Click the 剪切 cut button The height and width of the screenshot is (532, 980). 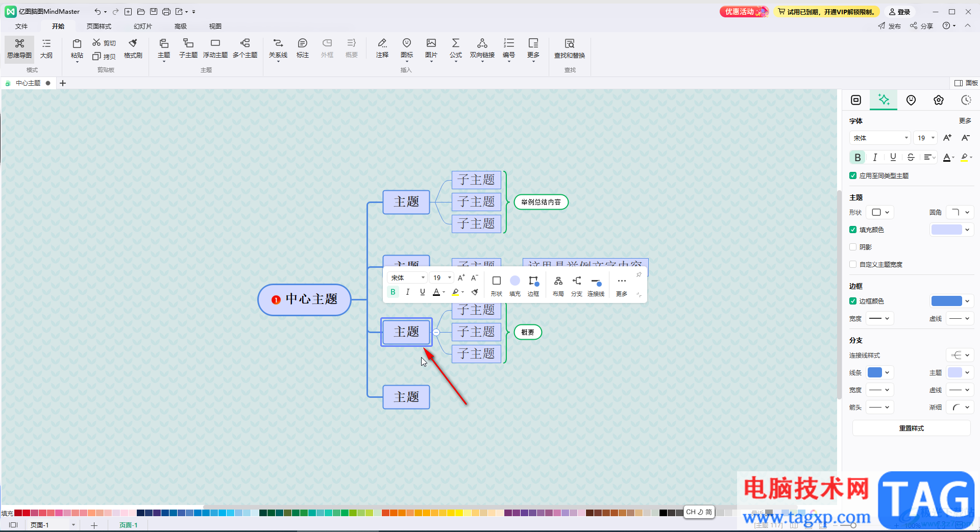point(104,43)
